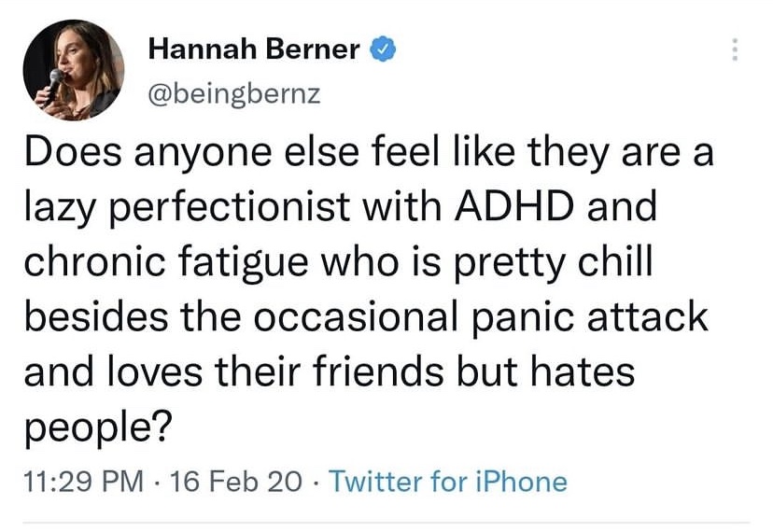Click the words pretty chill in tweet

click(570, 262)
